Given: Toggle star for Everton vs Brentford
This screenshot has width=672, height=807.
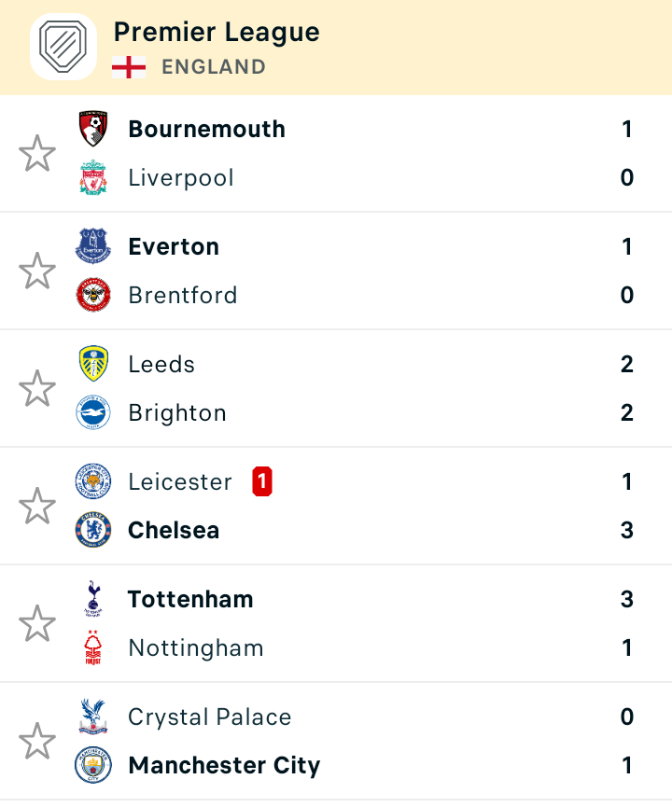Looking at the screenshot, I should [37, 271].
